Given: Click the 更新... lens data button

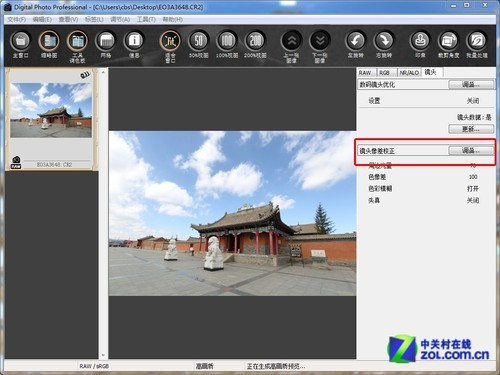Looking at the screenshot, I should click(471, 129).
